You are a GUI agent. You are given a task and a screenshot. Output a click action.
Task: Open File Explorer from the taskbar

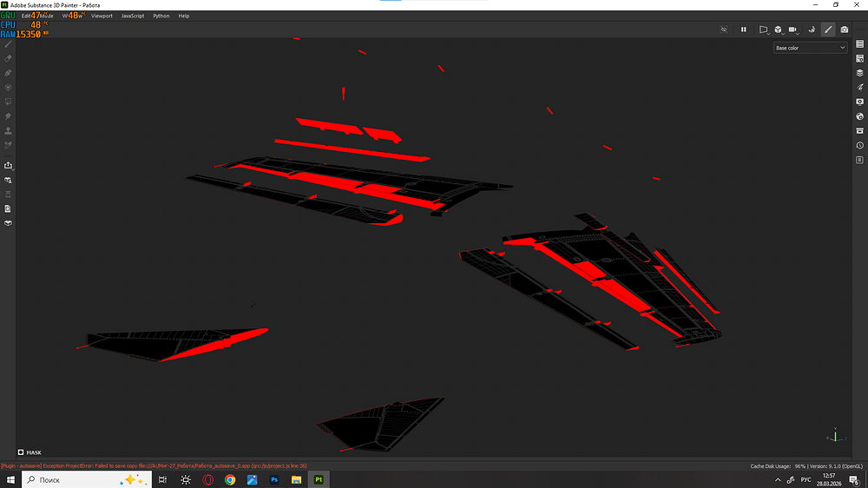(297, 479)
